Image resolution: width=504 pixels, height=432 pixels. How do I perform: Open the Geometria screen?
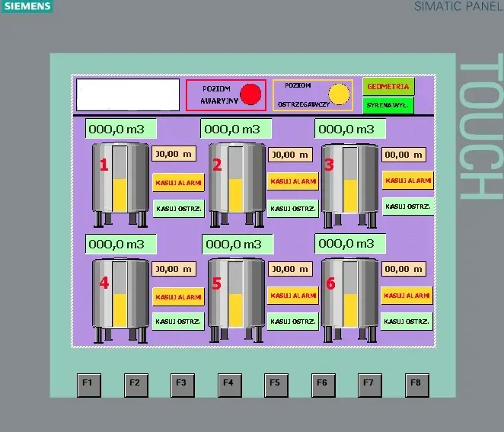[388, 86]
